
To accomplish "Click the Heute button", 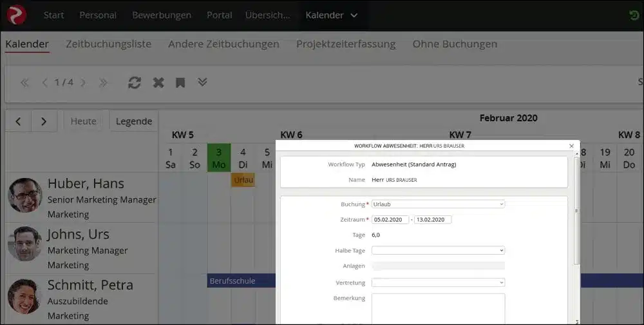I will point(83,121).
